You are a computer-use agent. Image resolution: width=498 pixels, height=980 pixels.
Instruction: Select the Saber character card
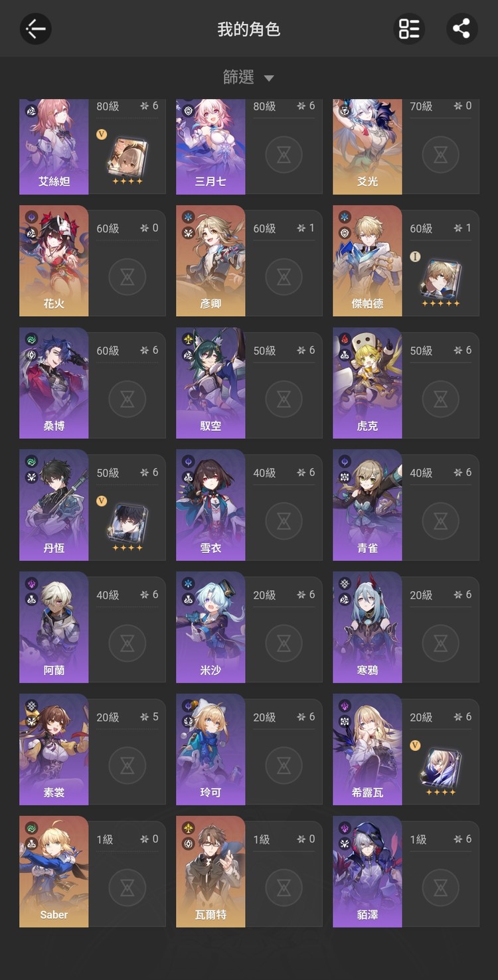pos(92,872)
